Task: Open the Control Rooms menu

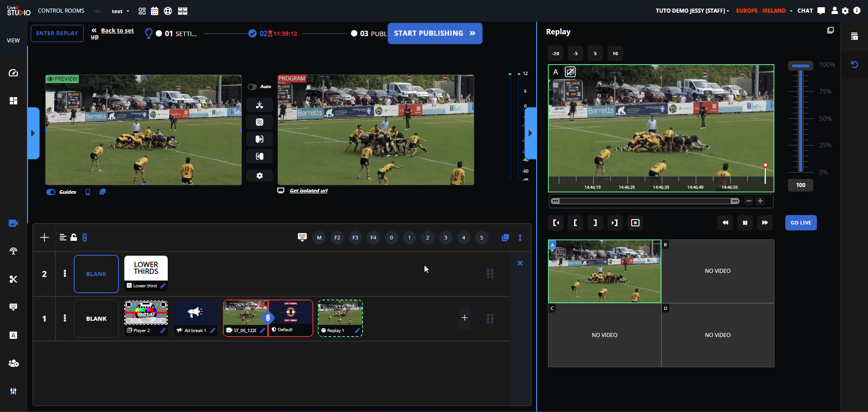Action: (x=61, y=11)
